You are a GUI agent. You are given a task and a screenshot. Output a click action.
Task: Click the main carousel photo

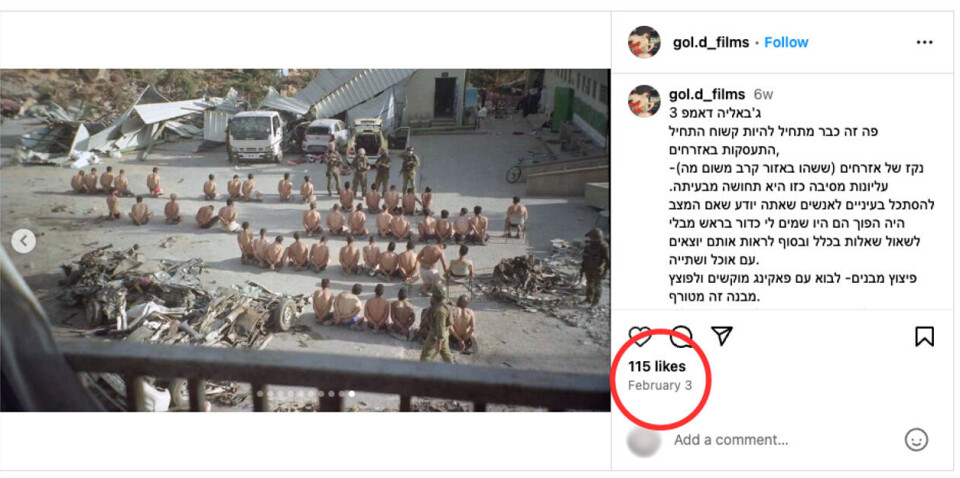[x=305, y=240]
